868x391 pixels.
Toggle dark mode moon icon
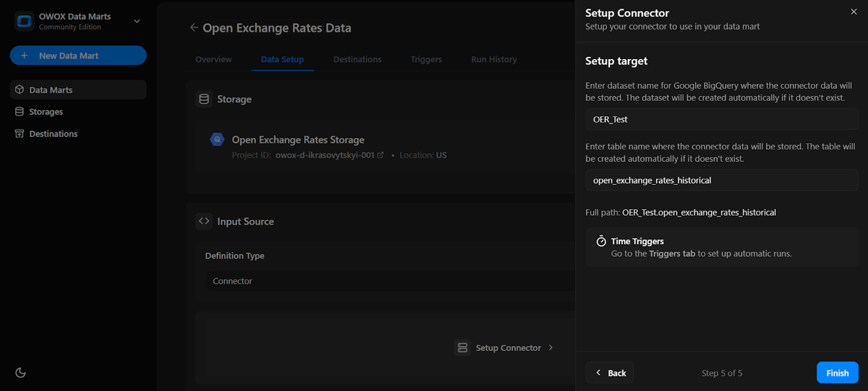[x=20, y=373]
